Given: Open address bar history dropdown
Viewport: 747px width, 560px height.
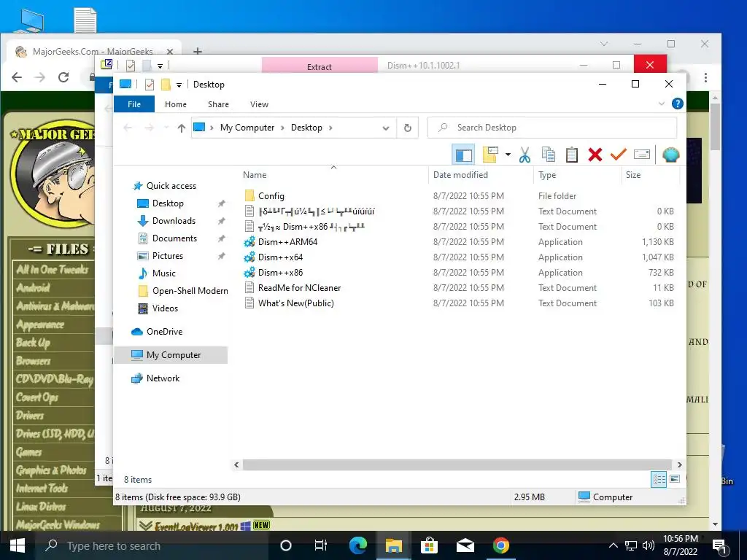Looking at the screenshot, I should (386, 128).
